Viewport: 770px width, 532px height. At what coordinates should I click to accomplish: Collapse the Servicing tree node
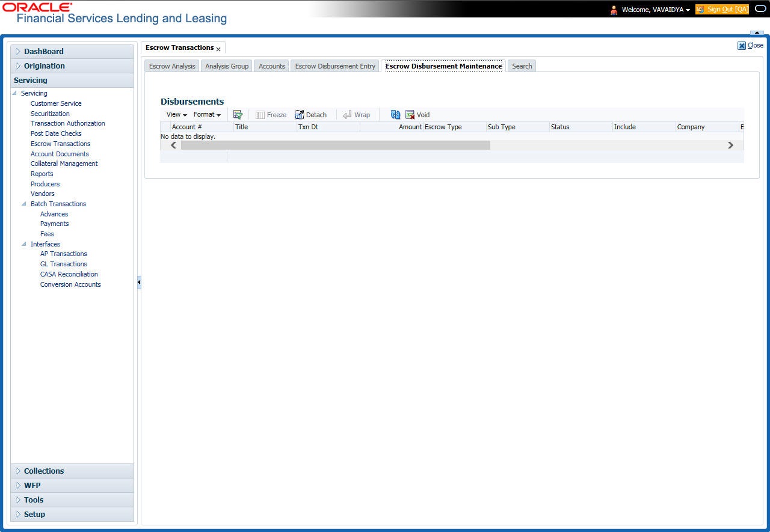(x=14, y=93)
